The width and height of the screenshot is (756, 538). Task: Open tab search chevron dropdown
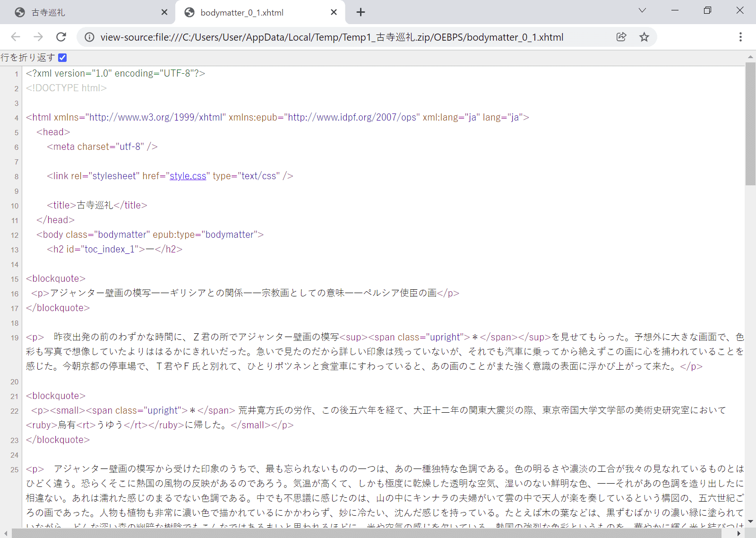coord(642,10)
